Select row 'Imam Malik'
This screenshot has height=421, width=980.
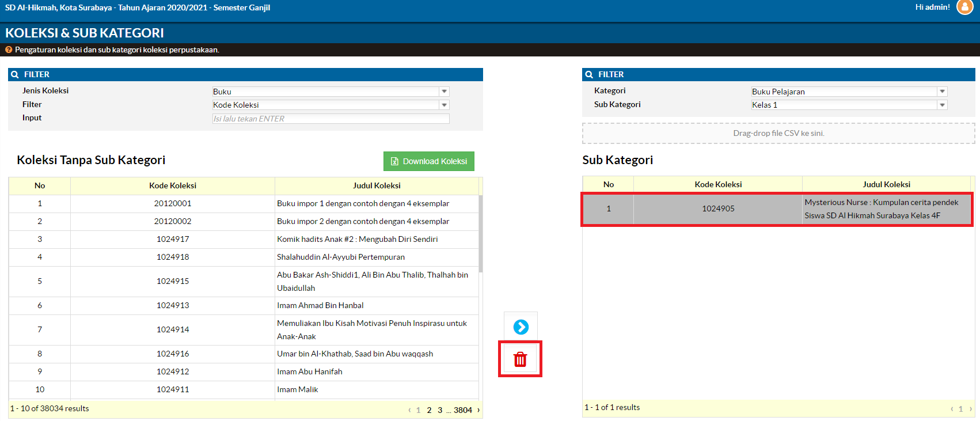(x=244, y=389)
